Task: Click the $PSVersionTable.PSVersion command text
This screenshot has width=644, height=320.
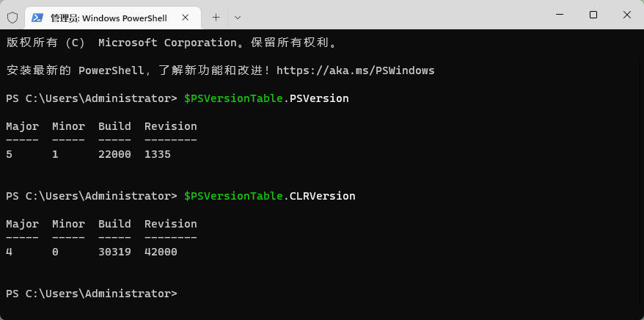Action: (x=266, y=98)
